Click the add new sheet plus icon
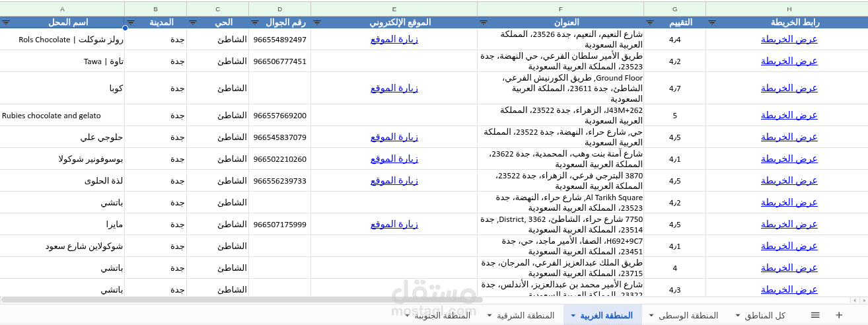Screen dimensions: 868x325 (x=839, y=315)
